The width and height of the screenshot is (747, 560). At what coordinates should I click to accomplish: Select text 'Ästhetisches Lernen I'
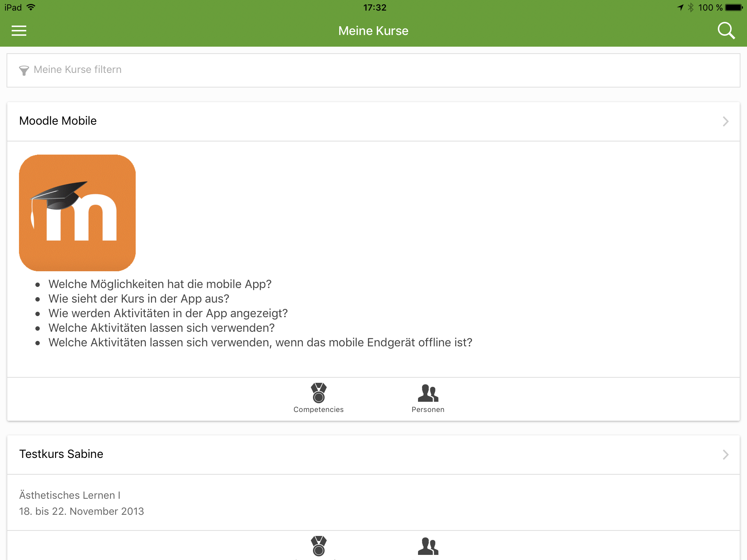(x=70, y=495)
